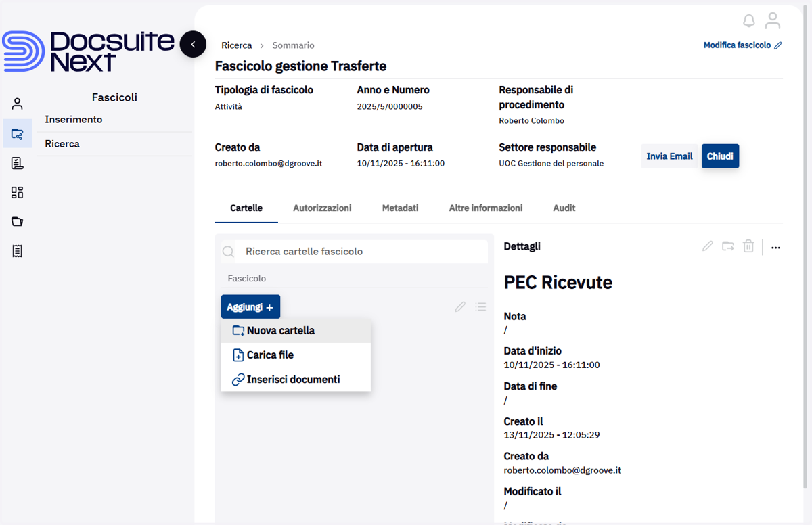Click the number 2025/5/0000005

390,107
